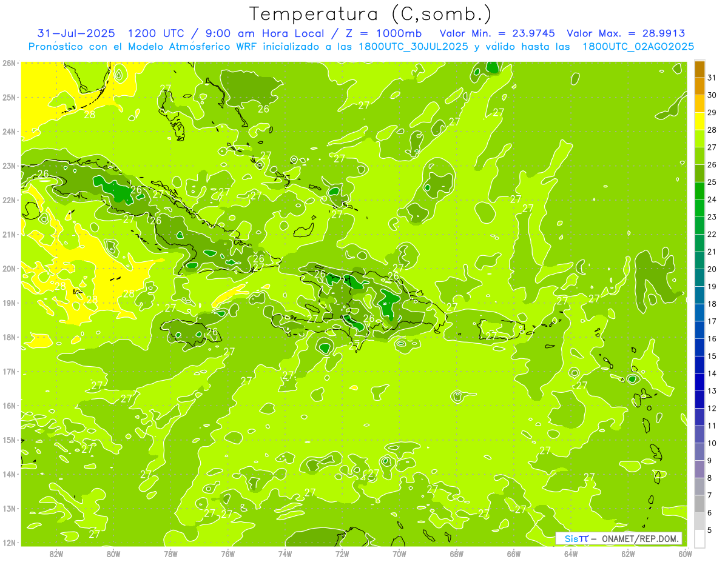This screenshot has width=728, height=562.
Task: Click the 19N latitude axis label
Action: click(x=9, y=303)
